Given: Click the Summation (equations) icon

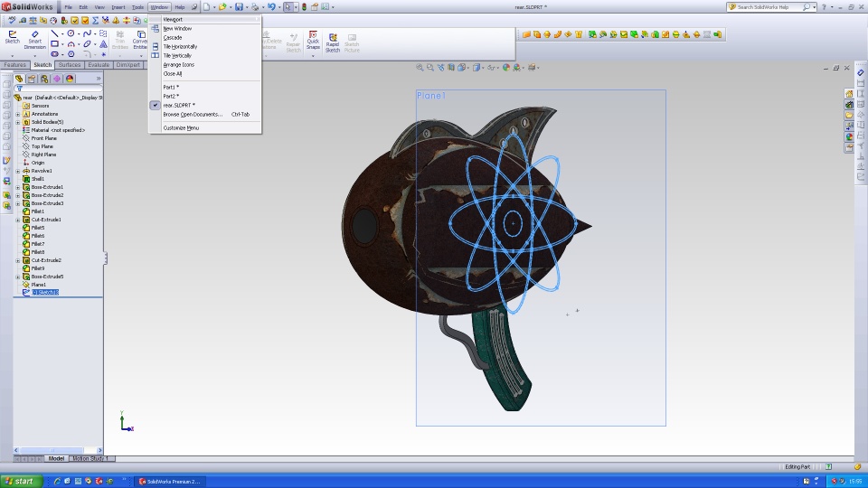Looking at the screenshot, I should 95,21.
